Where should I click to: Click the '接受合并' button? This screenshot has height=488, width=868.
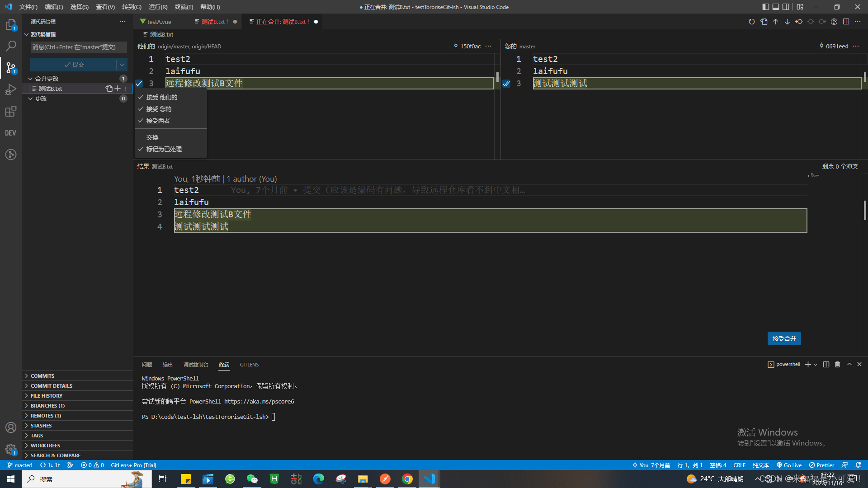pyautogui.click(x=784, y=338)
